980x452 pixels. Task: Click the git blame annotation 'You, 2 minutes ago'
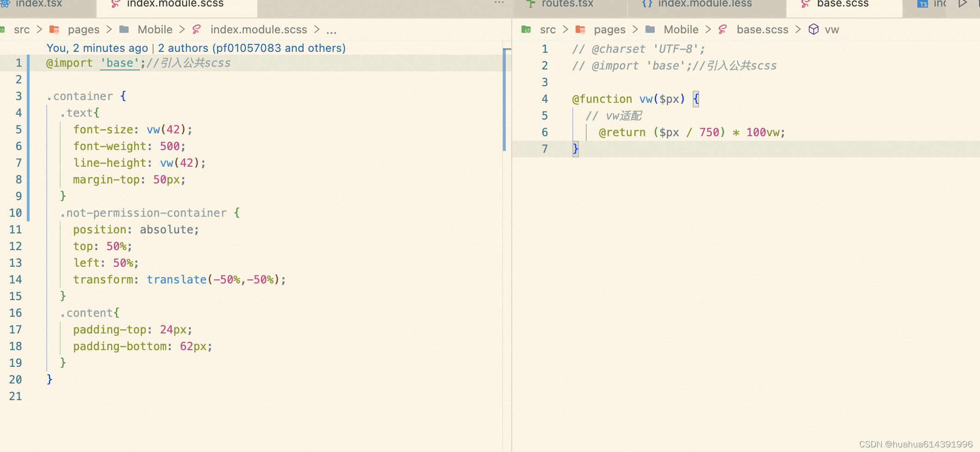pos(97,48)
